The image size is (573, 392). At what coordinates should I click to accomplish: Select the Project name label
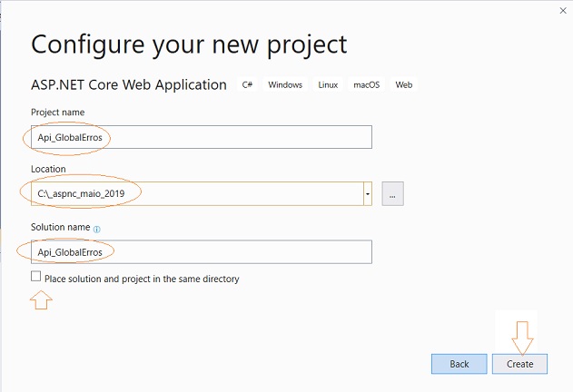click(58, 113)
